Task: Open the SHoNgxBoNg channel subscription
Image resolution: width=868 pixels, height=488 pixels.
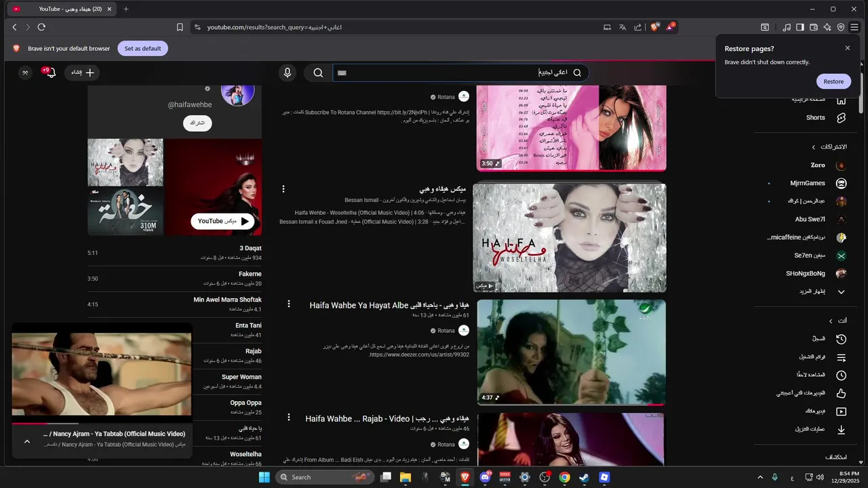Action: (x=806, y=273)
